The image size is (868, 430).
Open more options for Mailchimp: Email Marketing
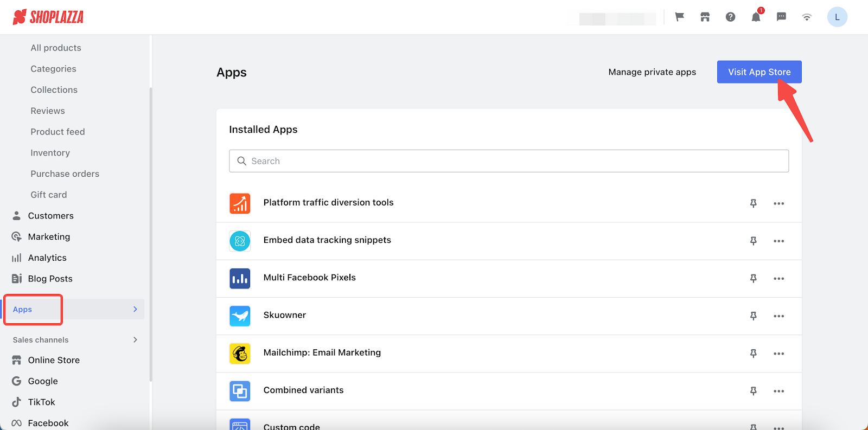pyautogui.click(x=779, y=354)
